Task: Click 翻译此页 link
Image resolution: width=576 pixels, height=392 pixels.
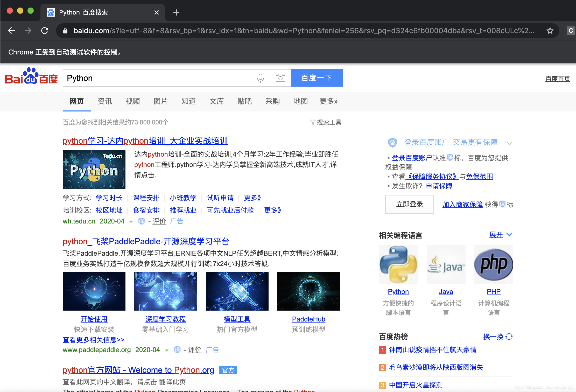Action: pos(172,382)
